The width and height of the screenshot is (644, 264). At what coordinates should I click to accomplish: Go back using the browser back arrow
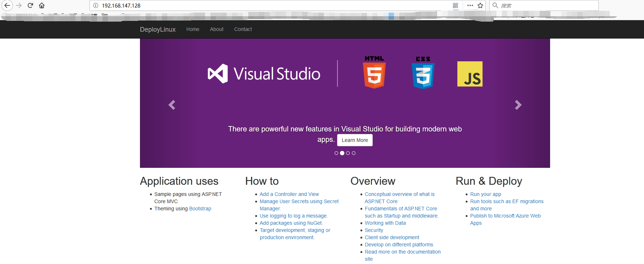point(7,5)
